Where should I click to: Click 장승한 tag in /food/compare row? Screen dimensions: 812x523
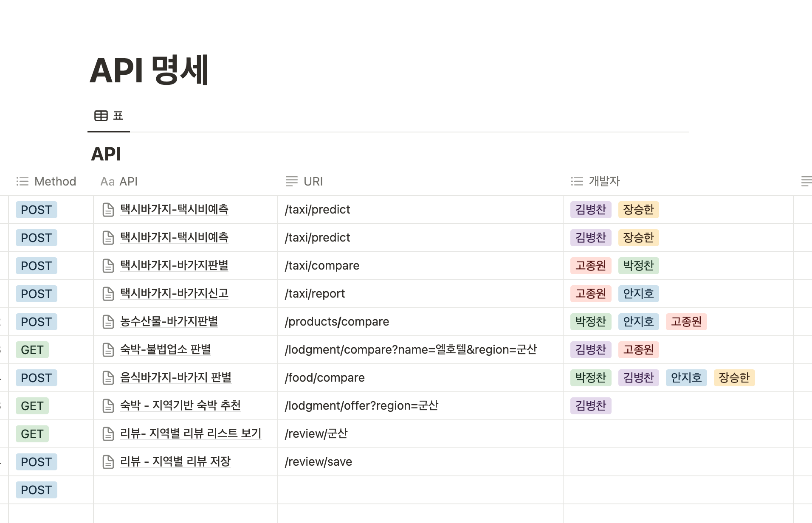coord(734,378)
